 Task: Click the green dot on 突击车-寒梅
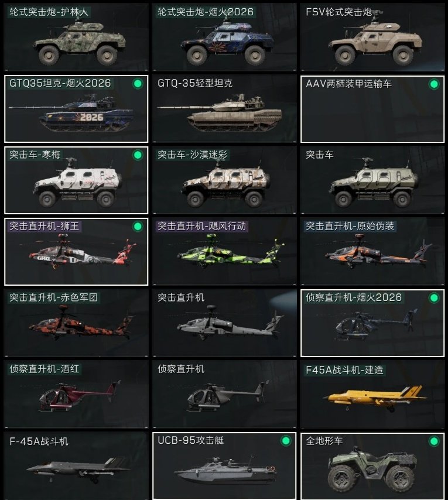click(x=138, y=155)
